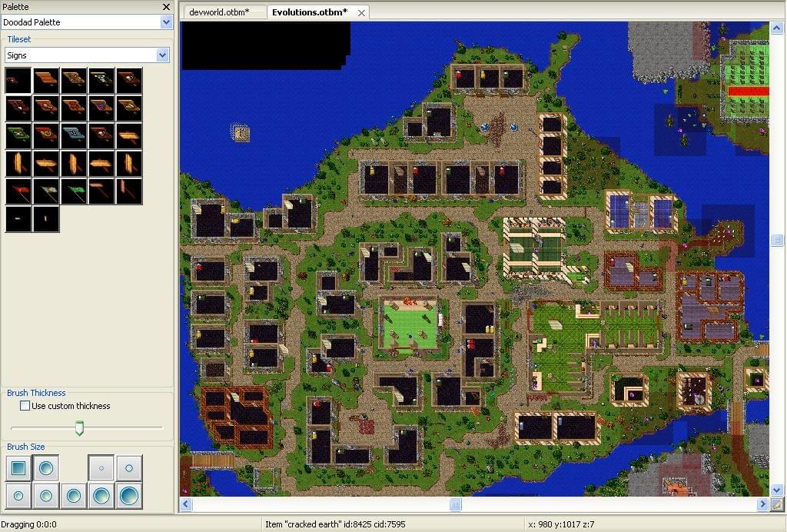Click the horizontal scrollbar left arrow

click(x=186, y=504)
